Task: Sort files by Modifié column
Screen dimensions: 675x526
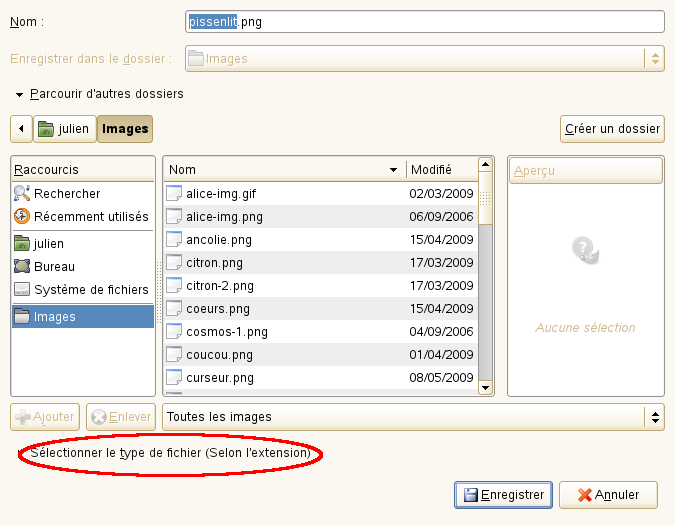Action: tap(442, 170)
